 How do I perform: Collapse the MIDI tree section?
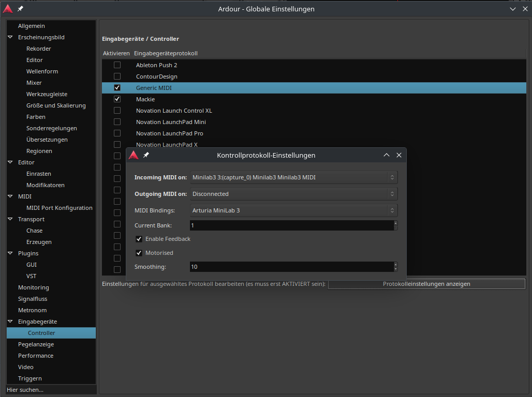click(x=10, y=196)
